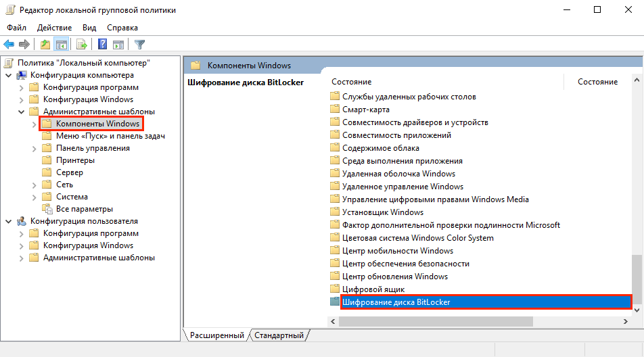Click the Back arrow toolbar icon
The height and width of the screenshot is (357, 644).
(x=9, y=45)
